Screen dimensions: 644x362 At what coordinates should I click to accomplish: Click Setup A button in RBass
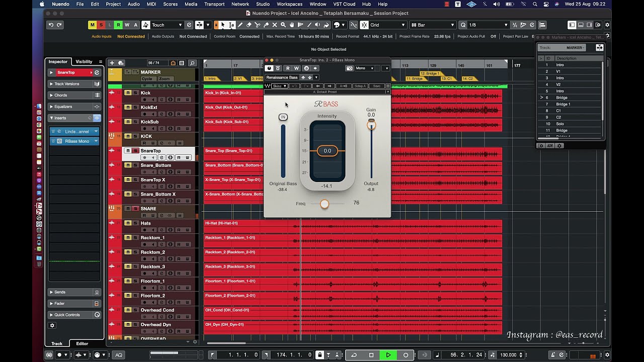(x=360, y=86)
